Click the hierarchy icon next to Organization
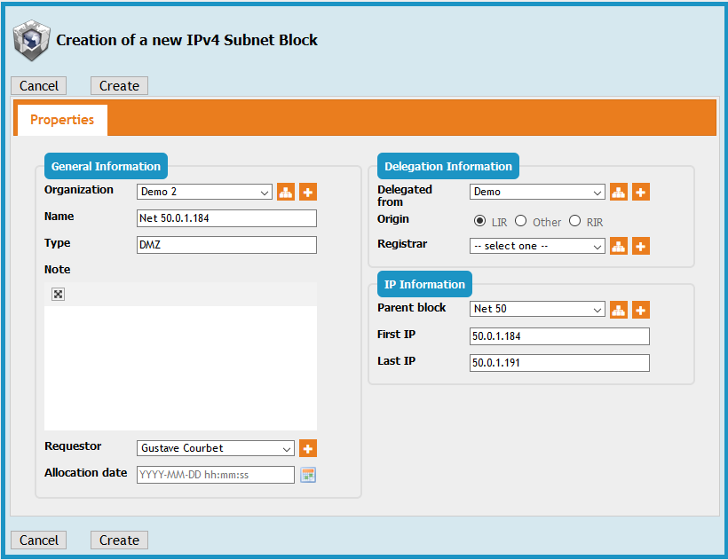 286,192
